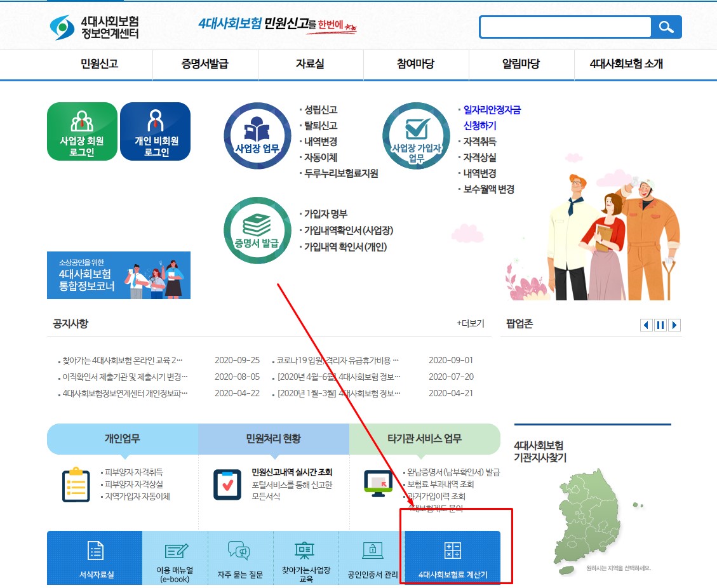Open 완납증명서(납부확인서) 발급 link
Viewport: 717px width, 588px height.
[453, 472]
